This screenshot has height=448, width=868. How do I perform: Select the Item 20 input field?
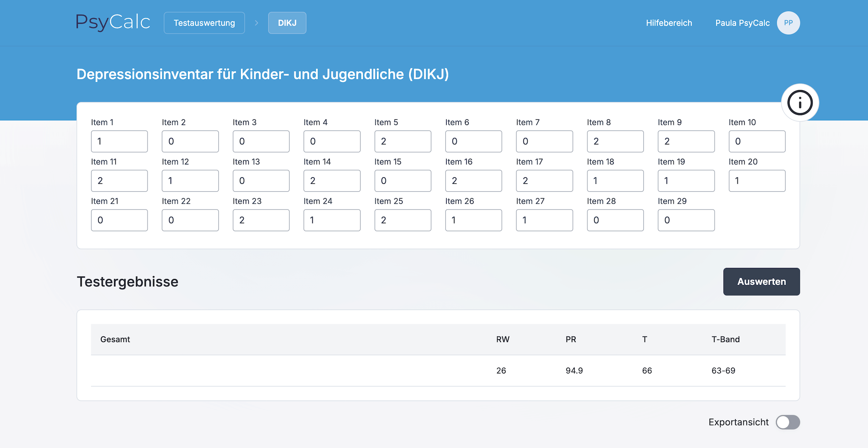pos(757,181)
